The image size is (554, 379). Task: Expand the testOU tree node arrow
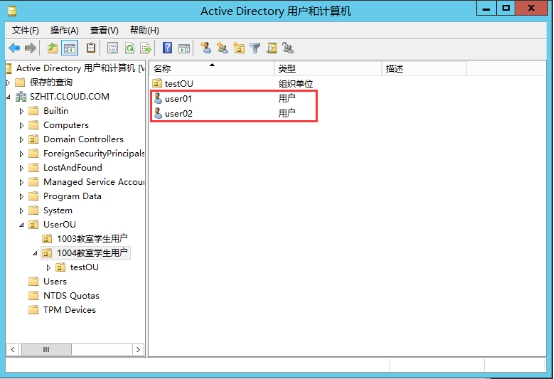49,267
